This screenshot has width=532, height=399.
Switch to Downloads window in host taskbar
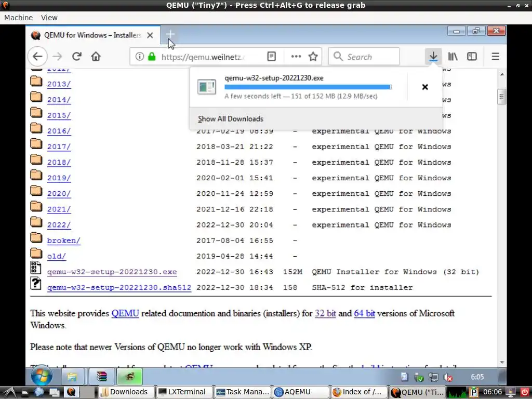point(126,392)
